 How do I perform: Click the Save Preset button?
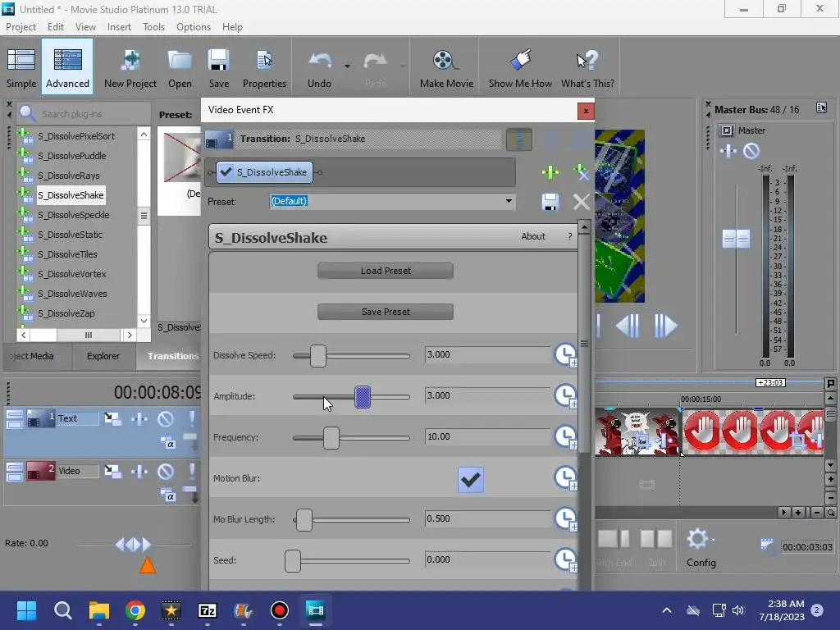(x=386, y=312)
